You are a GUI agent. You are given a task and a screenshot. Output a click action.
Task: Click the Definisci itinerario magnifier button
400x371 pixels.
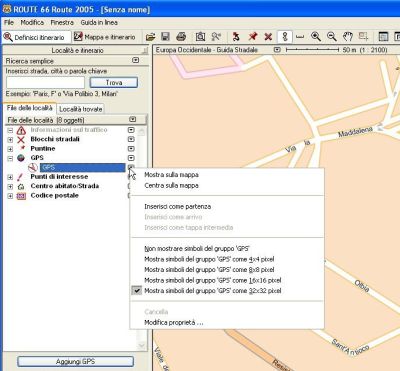[x=36, y=37]
